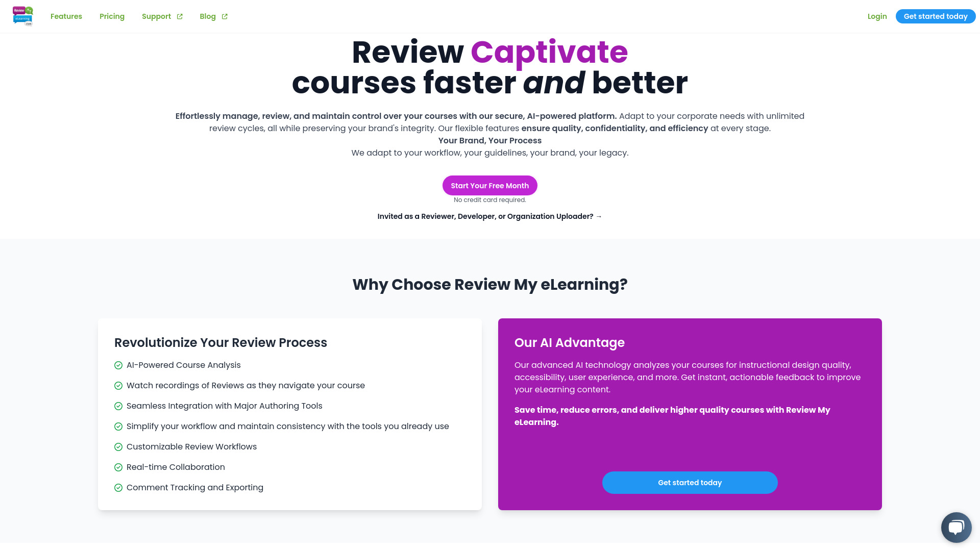The image size is (980, 551).
Task: Click AI-Powered Course Analysis checkmark icon
Action: tap(118, 365)
